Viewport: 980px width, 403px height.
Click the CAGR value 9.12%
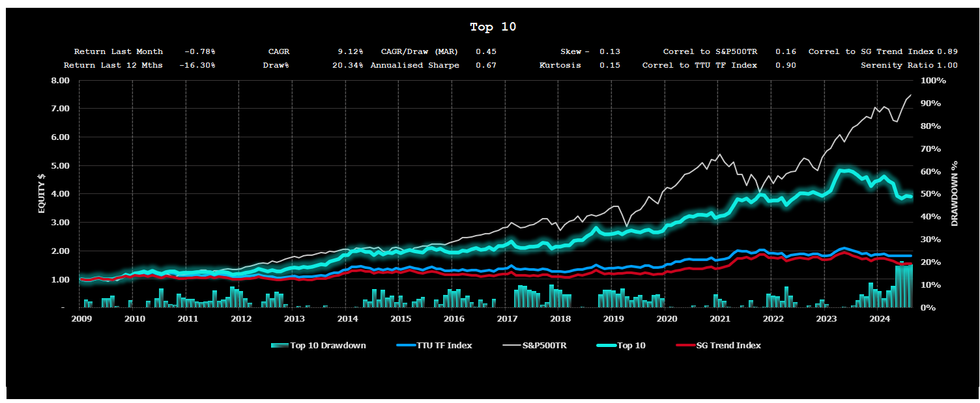coord(350,51)
